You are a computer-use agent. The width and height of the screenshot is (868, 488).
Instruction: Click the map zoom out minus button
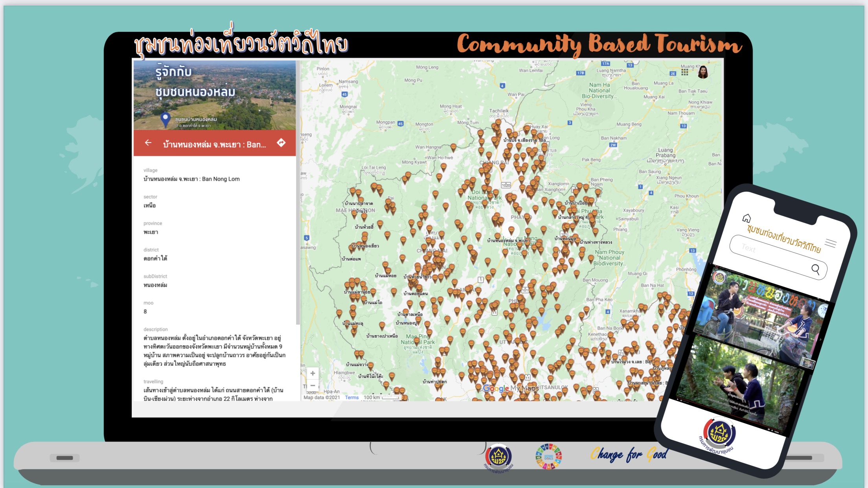313,385
